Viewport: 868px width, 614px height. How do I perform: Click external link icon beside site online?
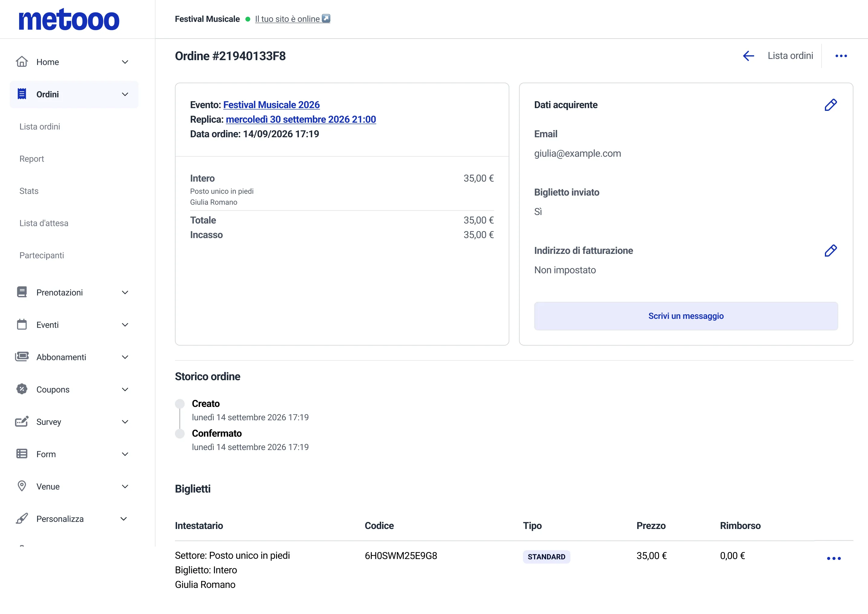326,19
